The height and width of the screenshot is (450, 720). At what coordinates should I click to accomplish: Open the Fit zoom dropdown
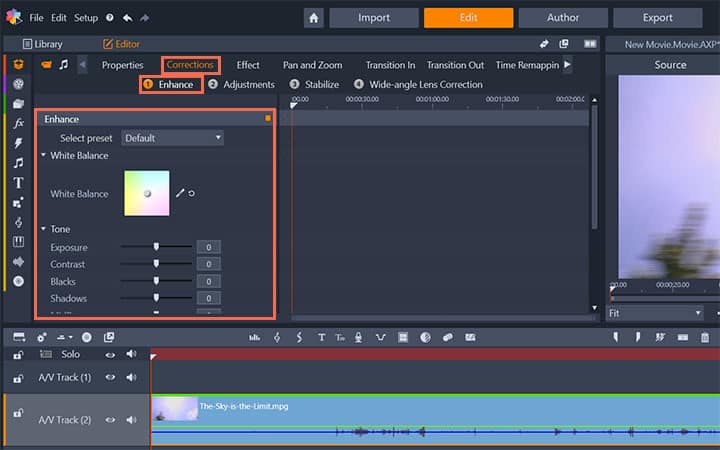(655, 313)
